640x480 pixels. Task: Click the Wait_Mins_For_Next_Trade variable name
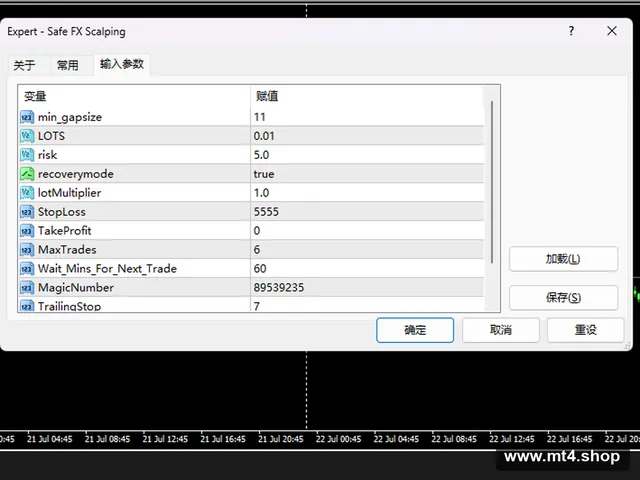107,269
